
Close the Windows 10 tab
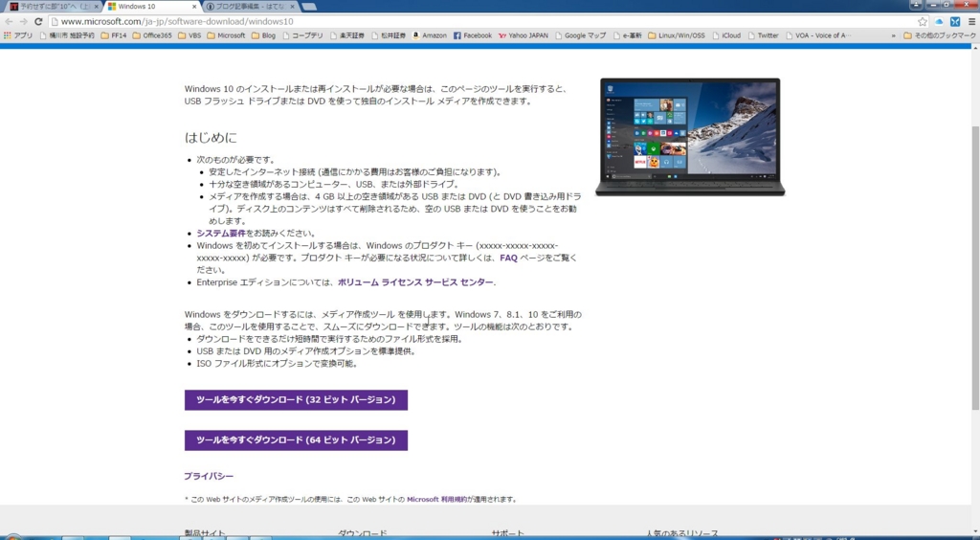[x=194, y=7]
